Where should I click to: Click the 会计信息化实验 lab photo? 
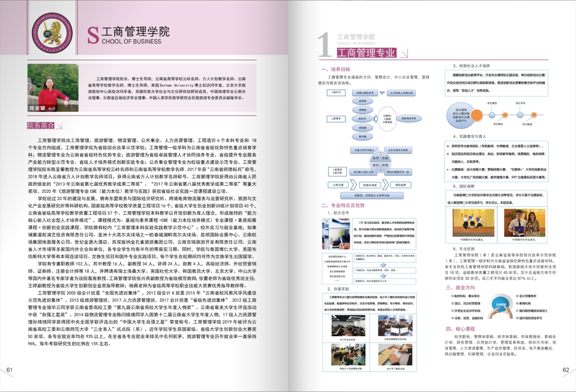click(348, 326)
